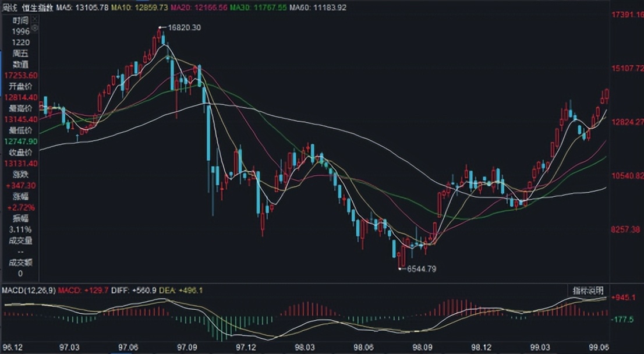This screenshot has height=354, width=644.
Task: Select the amplitude value 3.11%
Action: (x=20, y=229)
